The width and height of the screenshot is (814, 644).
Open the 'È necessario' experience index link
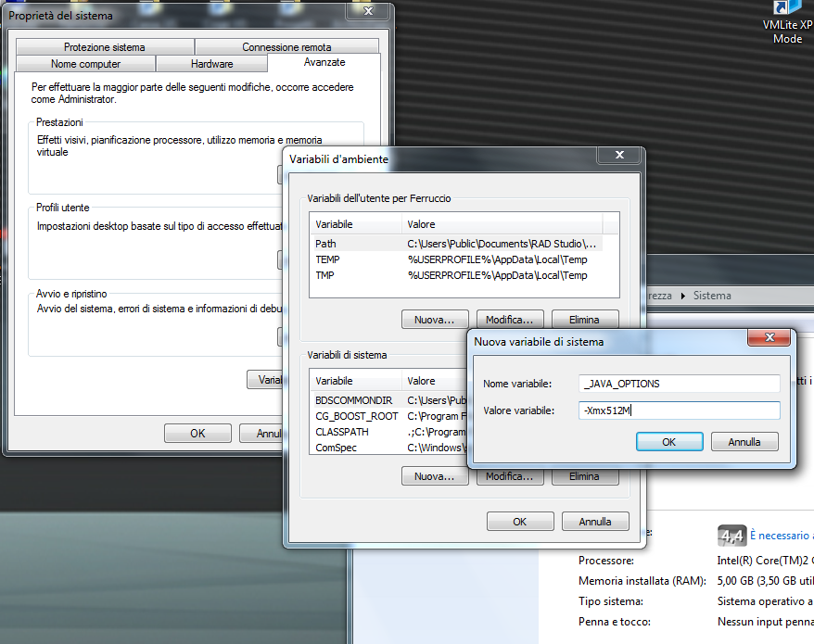tap(782, 536)
